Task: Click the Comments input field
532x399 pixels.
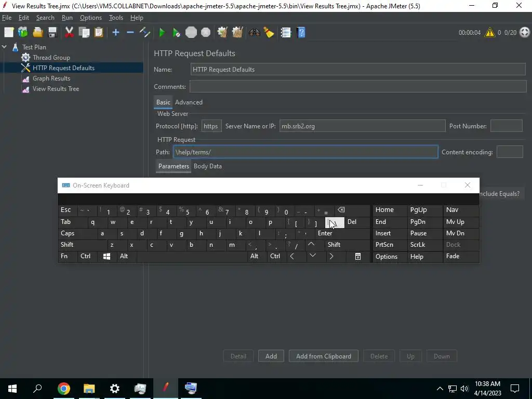Action: point(358,87)
